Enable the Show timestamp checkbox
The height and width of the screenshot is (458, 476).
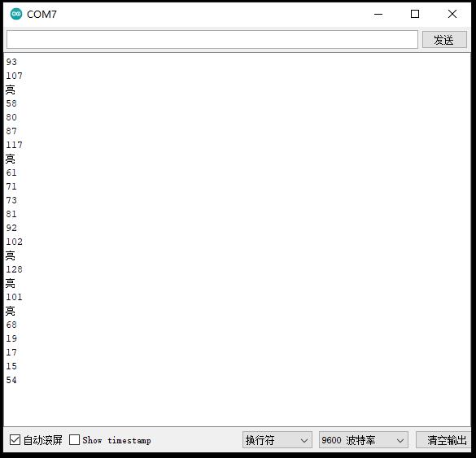tap(74, 439)
